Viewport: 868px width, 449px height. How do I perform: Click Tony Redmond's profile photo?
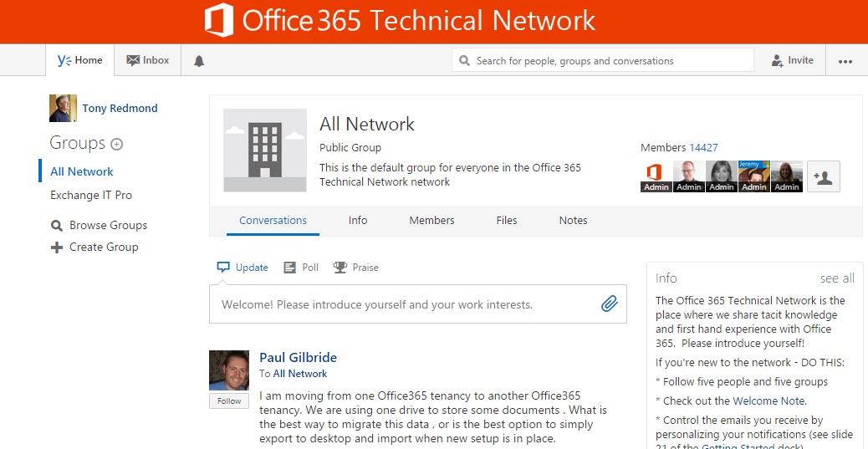[63, 109]
